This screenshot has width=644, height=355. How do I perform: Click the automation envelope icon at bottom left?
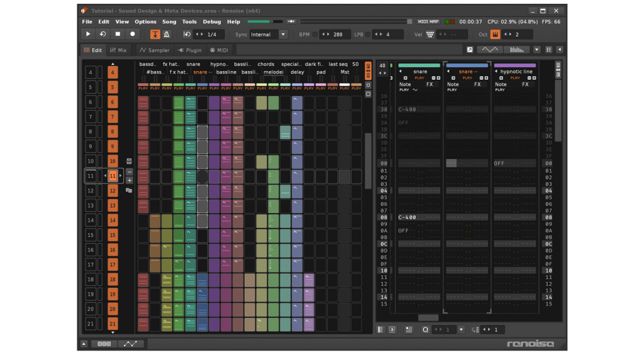[131, 344]
